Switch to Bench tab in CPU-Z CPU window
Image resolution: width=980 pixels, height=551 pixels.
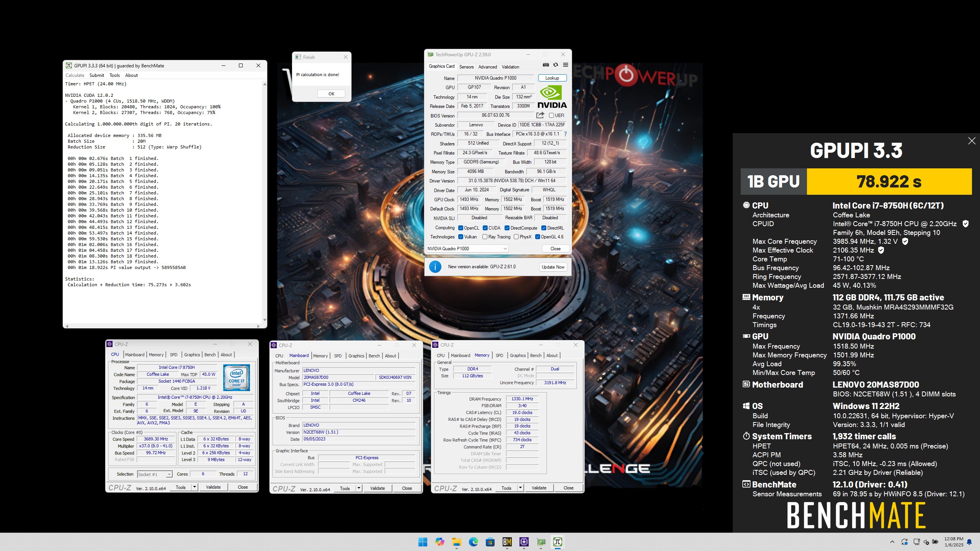click(210, 355)
